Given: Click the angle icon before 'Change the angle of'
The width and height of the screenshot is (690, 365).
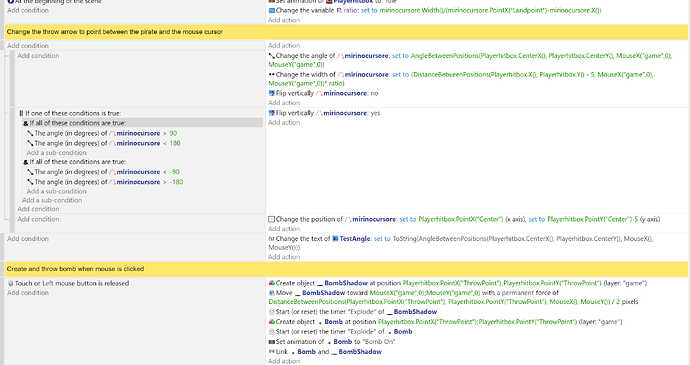Looking at the screenshot, I should pos(272,56).
